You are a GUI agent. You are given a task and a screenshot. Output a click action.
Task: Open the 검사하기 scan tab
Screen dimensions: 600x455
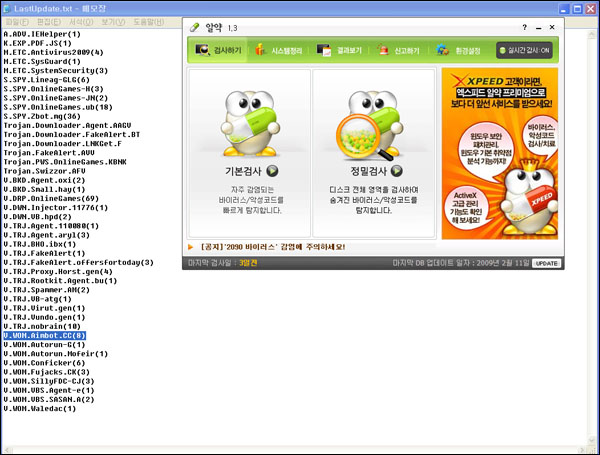pos(218,50)
